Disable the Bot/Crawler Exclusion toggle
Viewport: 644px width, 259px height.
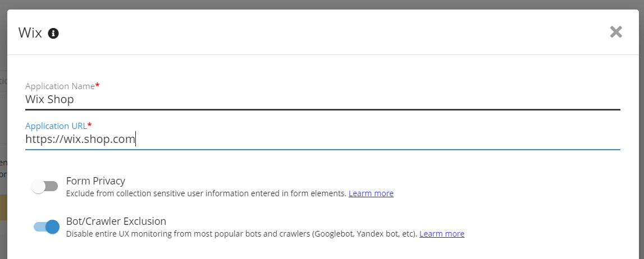[x=47, y=226]
